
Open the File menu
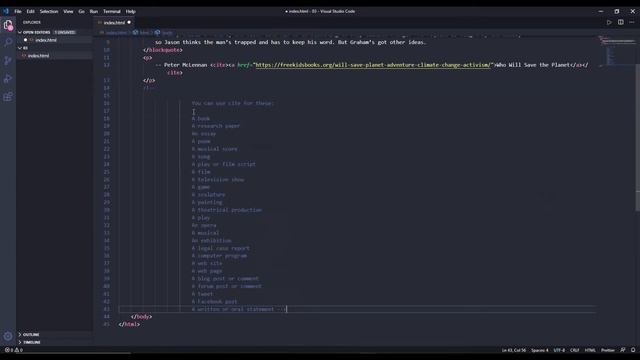18,11
